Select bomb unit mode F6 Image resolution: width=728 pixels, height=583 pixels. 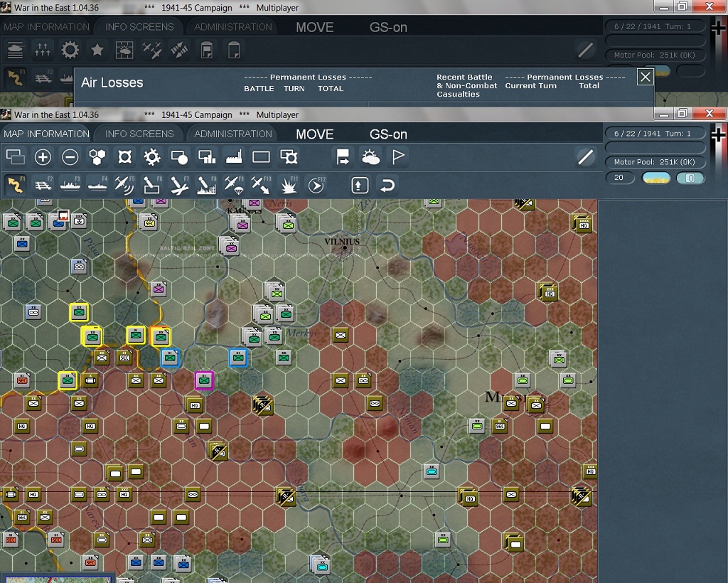(152, 185)
